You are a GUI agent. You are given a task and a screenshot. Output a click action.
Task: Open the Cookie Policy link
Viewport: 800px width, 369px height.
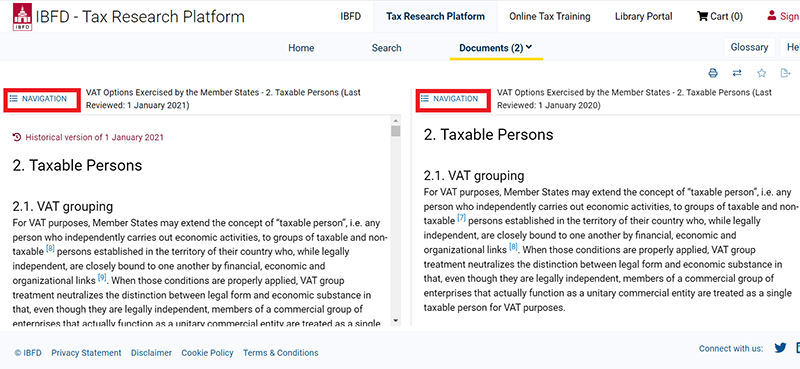(207, 353)
